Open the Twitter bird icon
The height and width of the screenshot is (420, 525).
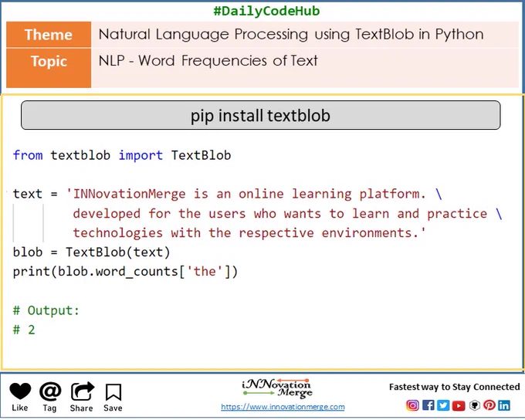pos(443,405)
